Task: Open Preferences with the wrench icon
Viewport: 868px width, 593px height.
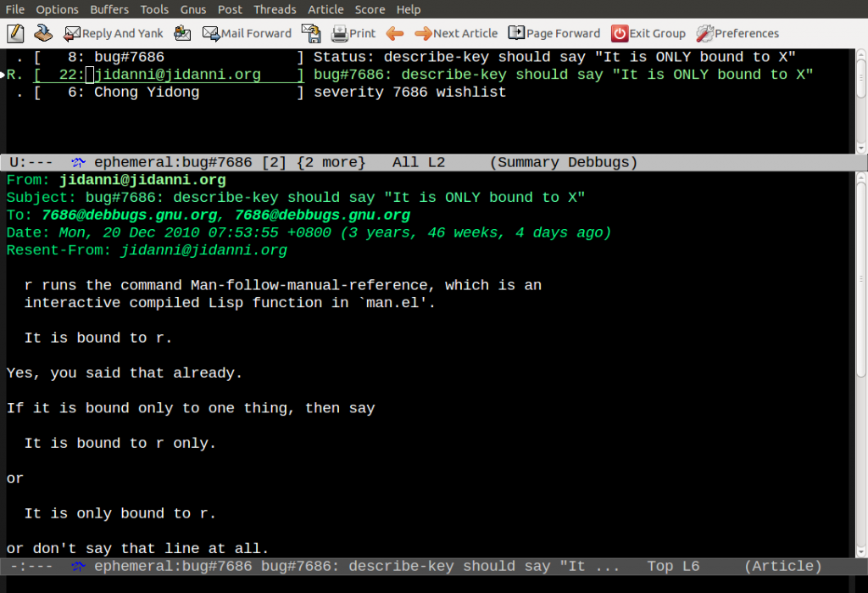Action: 704,33
